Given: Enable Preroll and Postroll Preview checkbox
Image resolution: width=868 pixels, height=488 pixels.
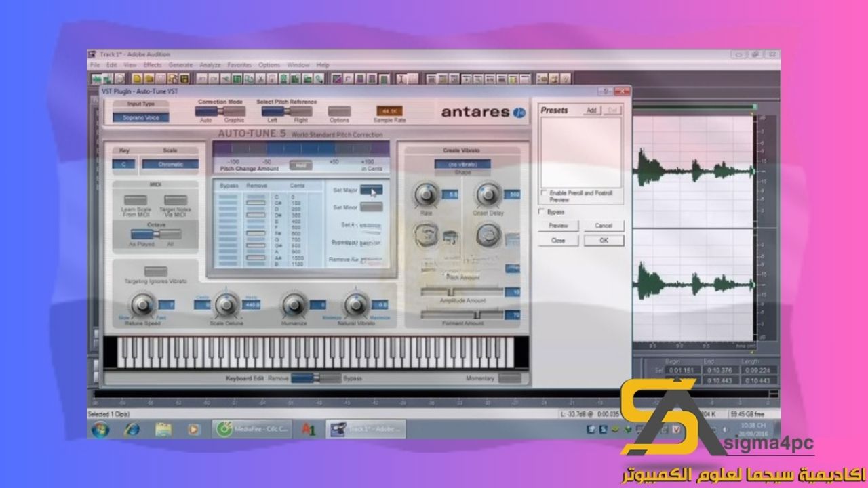Looking at the screenshot, I should coord(544,193).
